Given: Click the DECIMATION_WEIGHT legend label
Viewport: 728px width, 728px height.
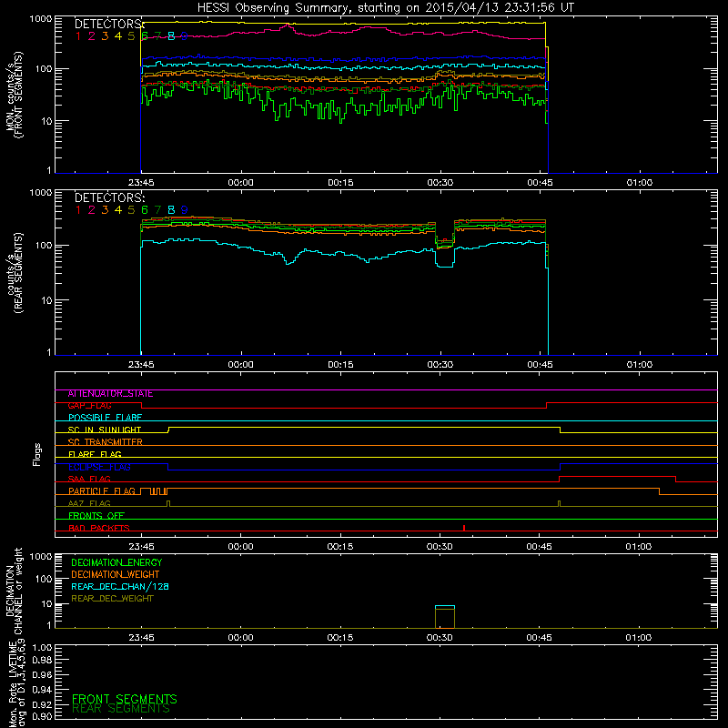Looking at the screenshot, I should pyautogui.click(x=116, y=574).
